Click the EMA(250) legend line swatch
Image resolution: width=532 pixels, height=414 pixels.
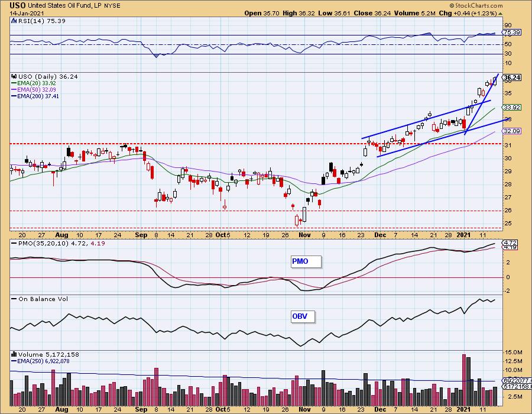point(14,361)
